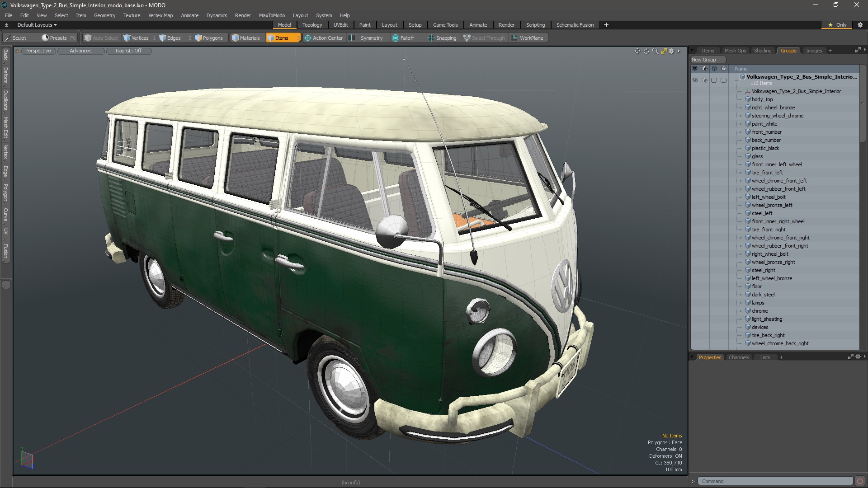Select the glass item in groups
The width and height of the screenshot is (868, 488).
(757, 156)
